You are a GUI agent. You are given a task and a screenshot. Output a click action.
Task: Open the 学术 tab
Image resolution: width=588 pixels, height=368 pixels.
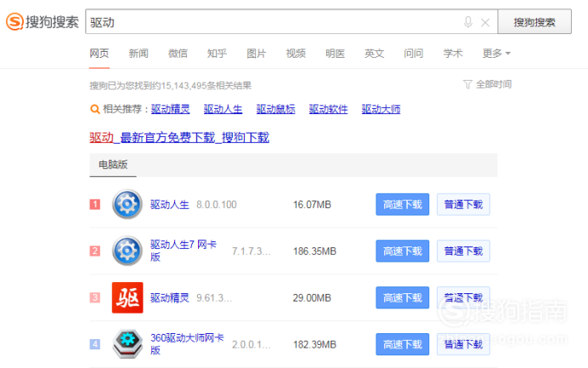click(453, 54)
